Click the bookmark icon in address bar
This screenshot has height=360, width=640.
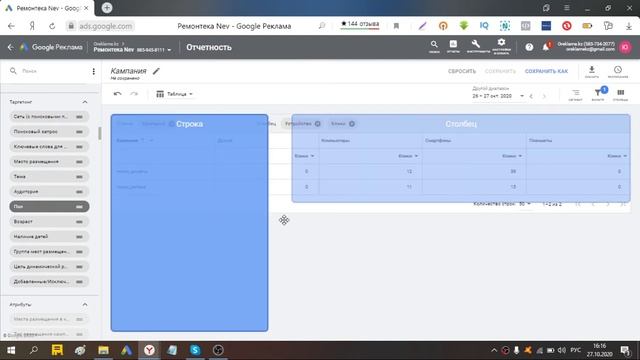coord(396,26)
